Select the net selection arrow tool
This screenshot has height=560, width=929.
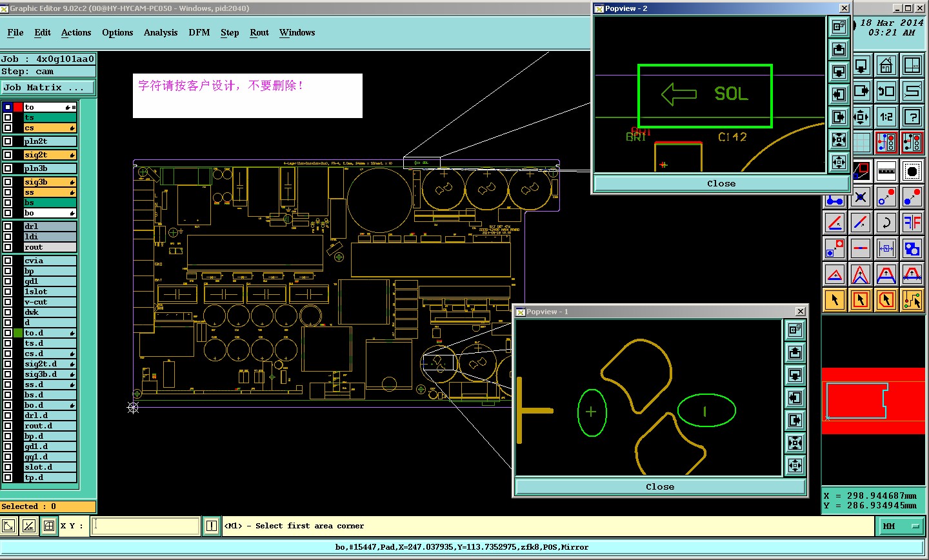point(912,300)
